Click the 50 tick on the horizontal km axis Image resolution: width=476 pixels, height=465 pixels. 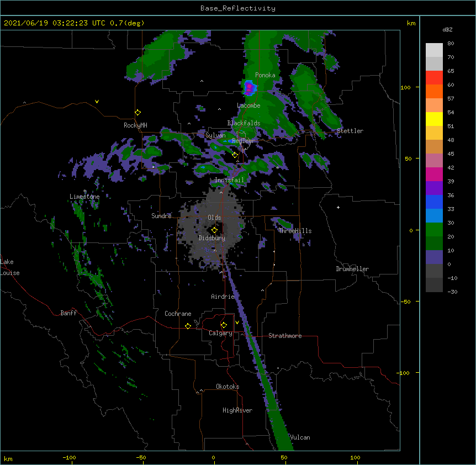[284, 457]
